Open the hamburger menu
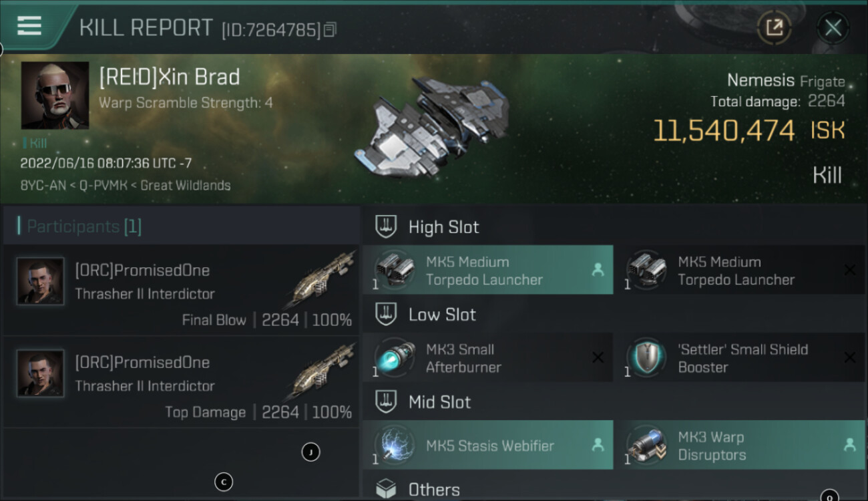Screen dimensions: 868x501 coord(29,26)
